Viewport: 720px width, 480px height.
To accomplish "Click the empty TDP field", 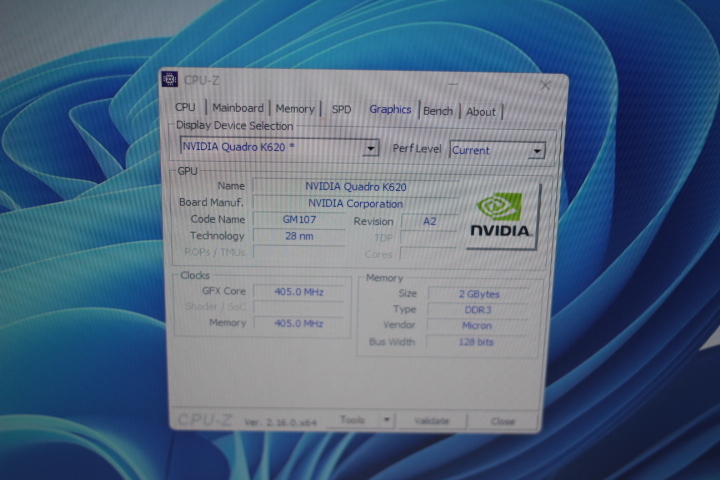I will 429,238.
